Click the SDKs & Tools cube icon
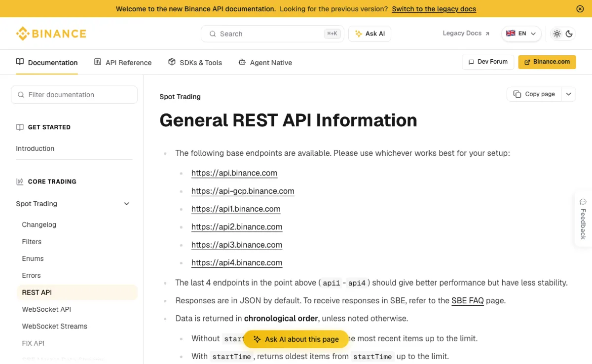The image size is (592, 364). [172, 62]
